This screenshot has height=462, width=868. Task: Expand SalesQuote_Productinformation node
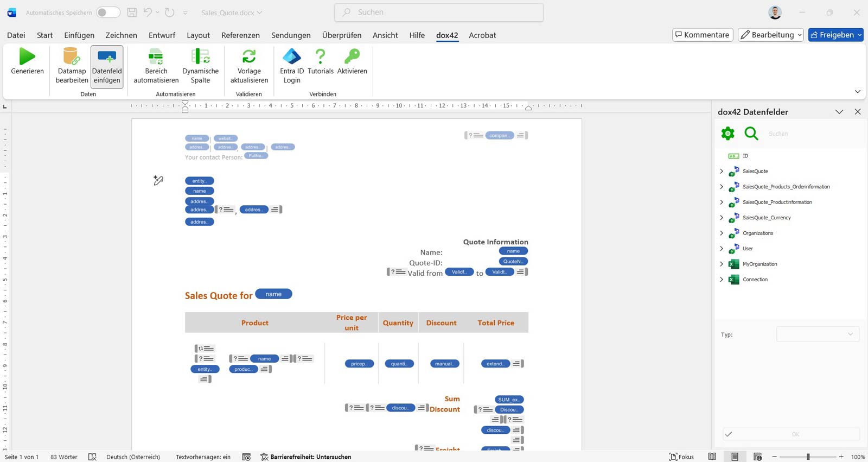pyautogui.click(x=722, y=202)
